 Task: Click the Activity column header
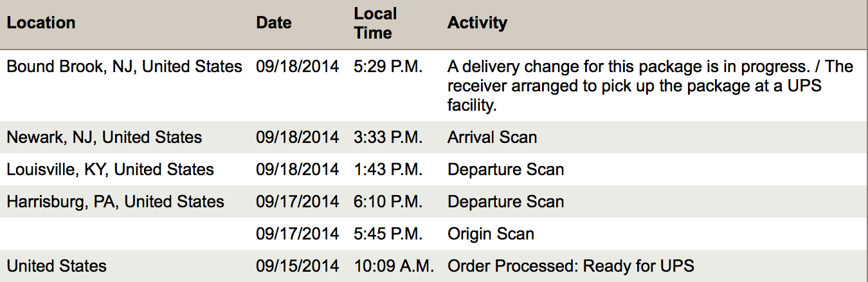point(477,23)
